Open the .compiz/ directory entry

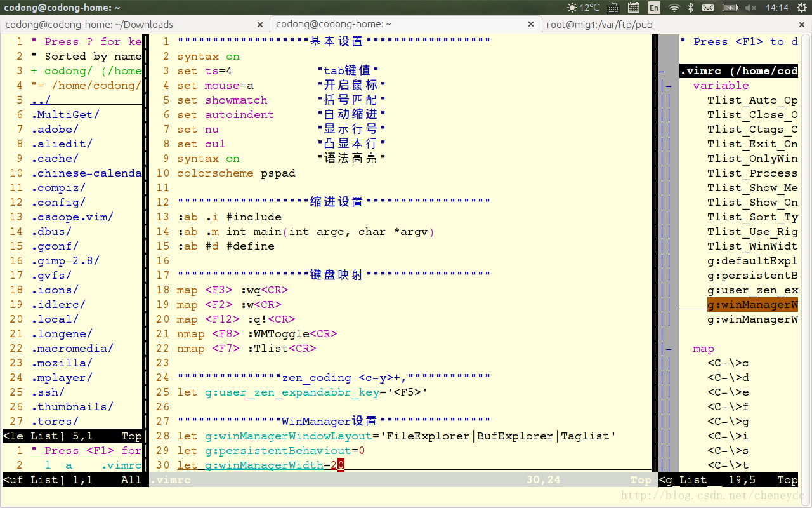coord(58,188)
